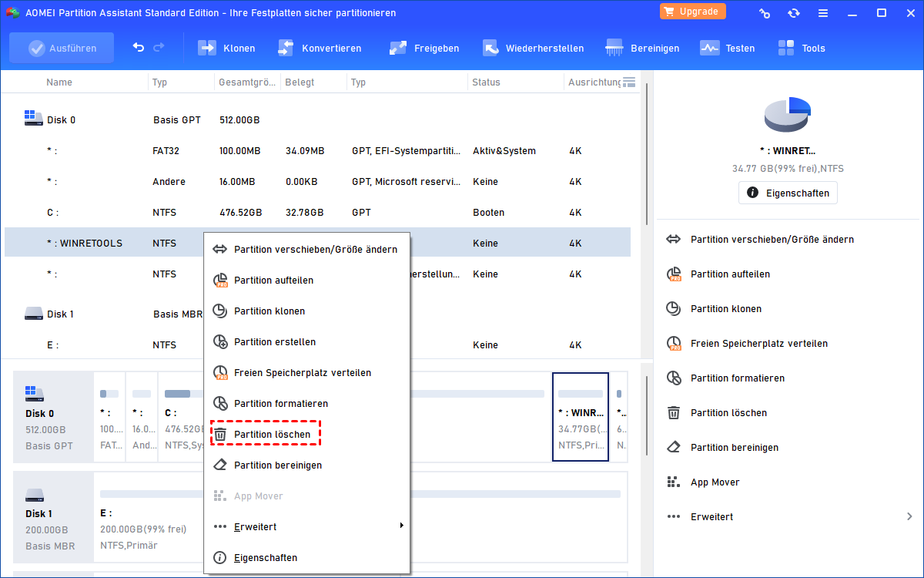Select Disk 0 row in partition list
The image size is (924, 578).
point(317,120)
